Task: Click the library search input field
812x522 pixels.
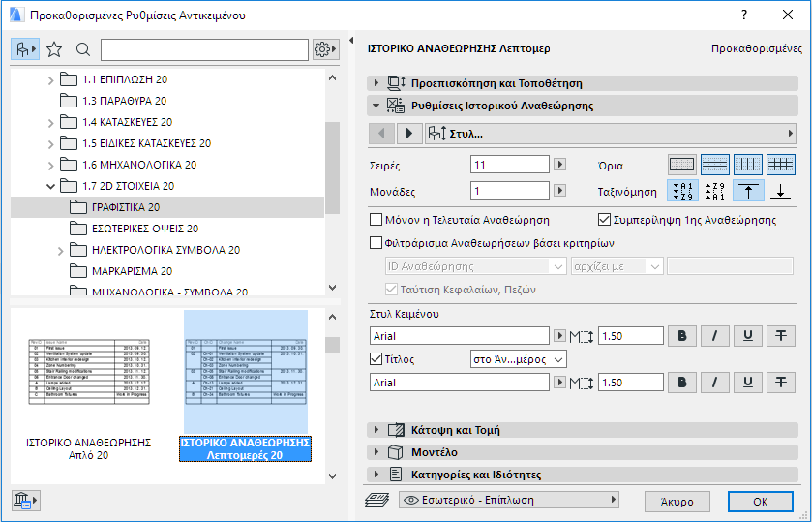Action: pos(204,49)
